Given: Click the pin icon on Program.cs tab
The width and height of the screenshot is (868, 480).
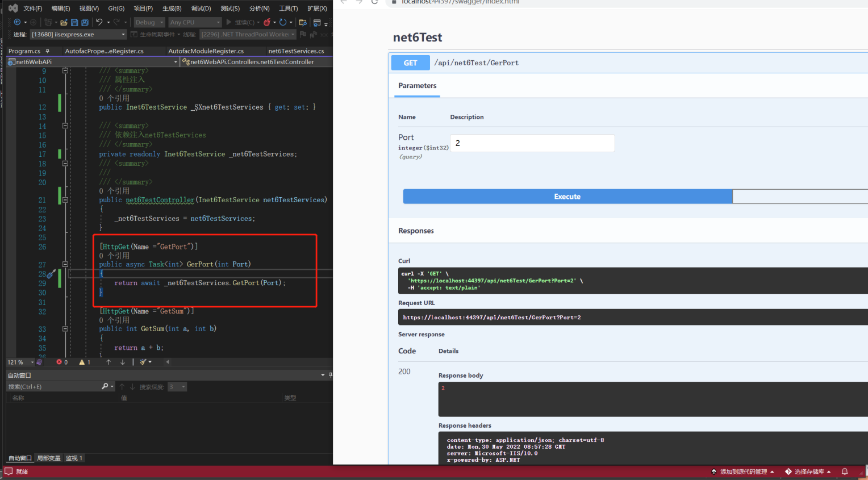Looking at the screenshot, I should [48, 51].
